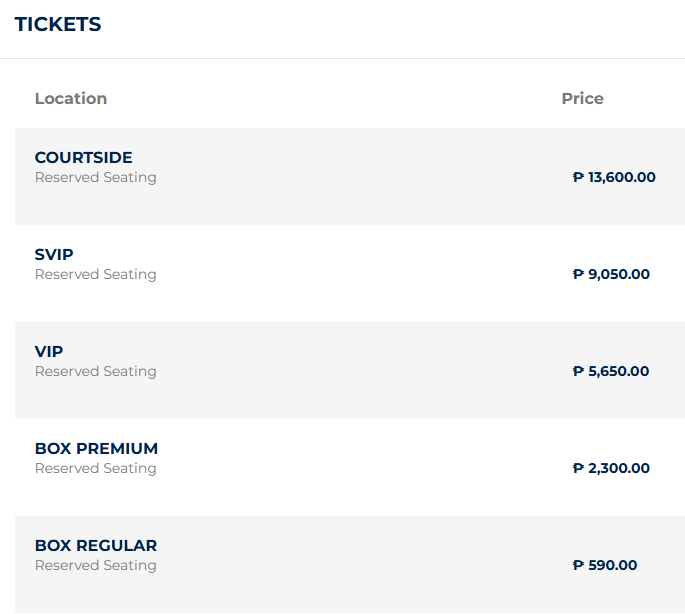Click the ₱ 2,300.00 Box Premium price

click(611, 468)
